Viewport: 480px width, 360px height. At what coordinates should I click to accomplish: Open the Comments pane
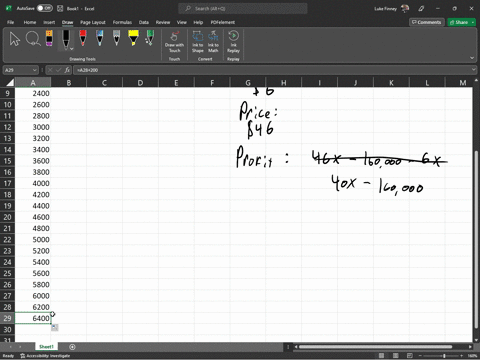pos(427,22)
